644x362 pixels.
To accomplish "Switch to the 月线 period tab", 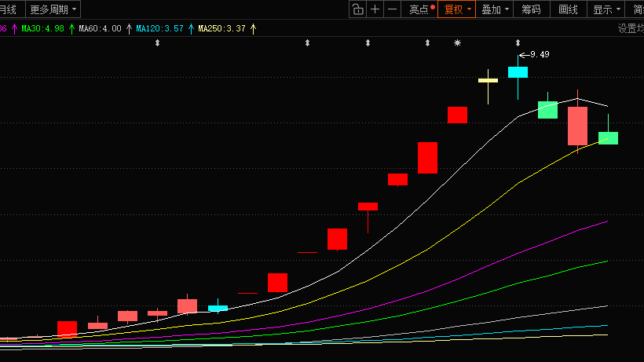I will point(8,9).
